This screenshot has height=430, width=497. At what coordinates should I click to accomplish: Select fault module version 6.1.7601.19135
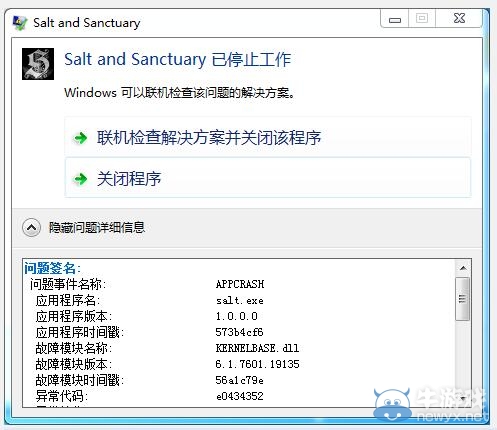(257, 364)
